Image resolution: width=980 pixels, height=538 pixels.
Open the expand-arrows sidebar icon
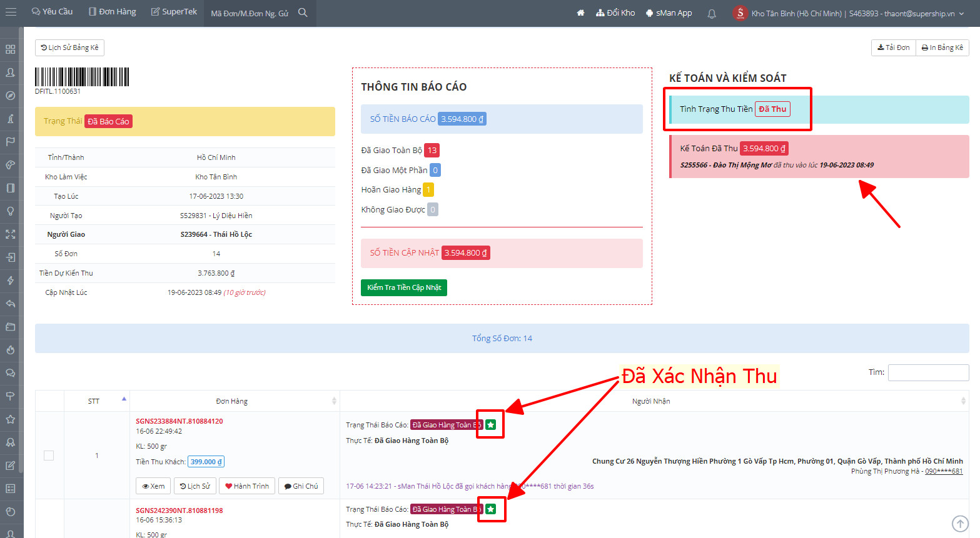click(11, 234)
